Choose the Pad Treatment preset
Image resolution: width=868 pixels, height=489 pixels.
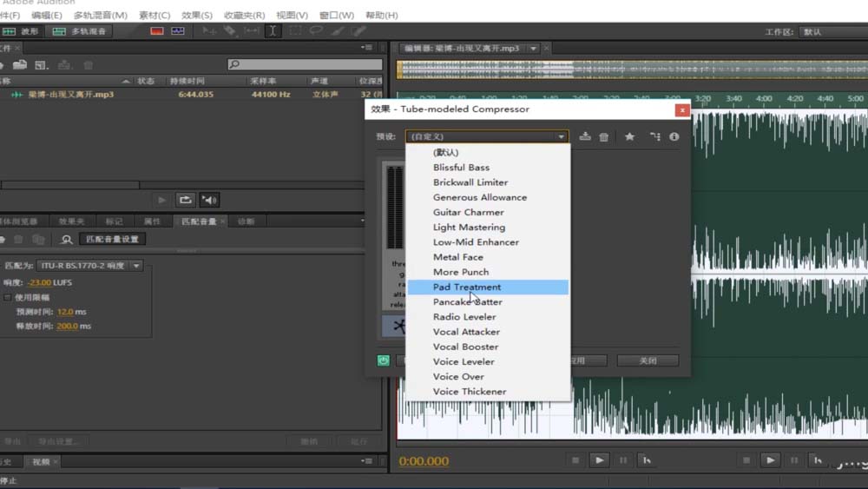coord(488,287)
